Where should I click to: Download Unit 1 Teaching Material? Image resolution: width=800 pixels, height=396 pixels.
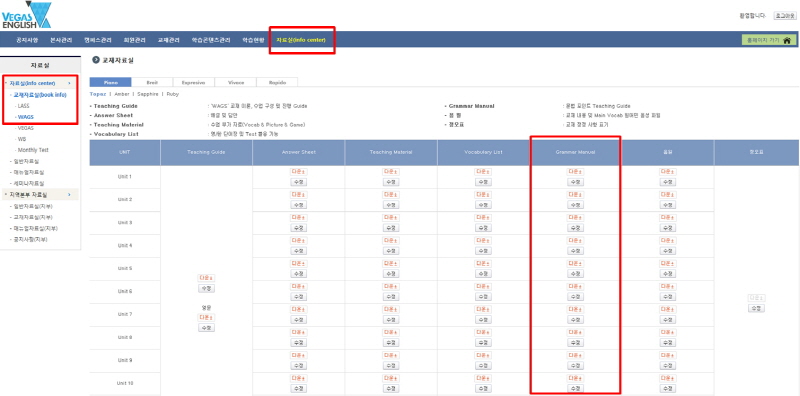pos(390,172)
